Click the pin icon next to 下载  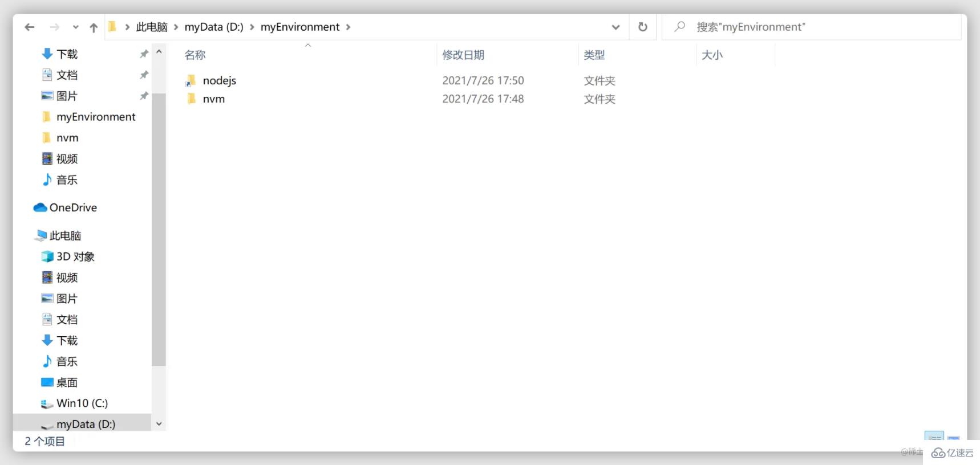click(144, 54)
